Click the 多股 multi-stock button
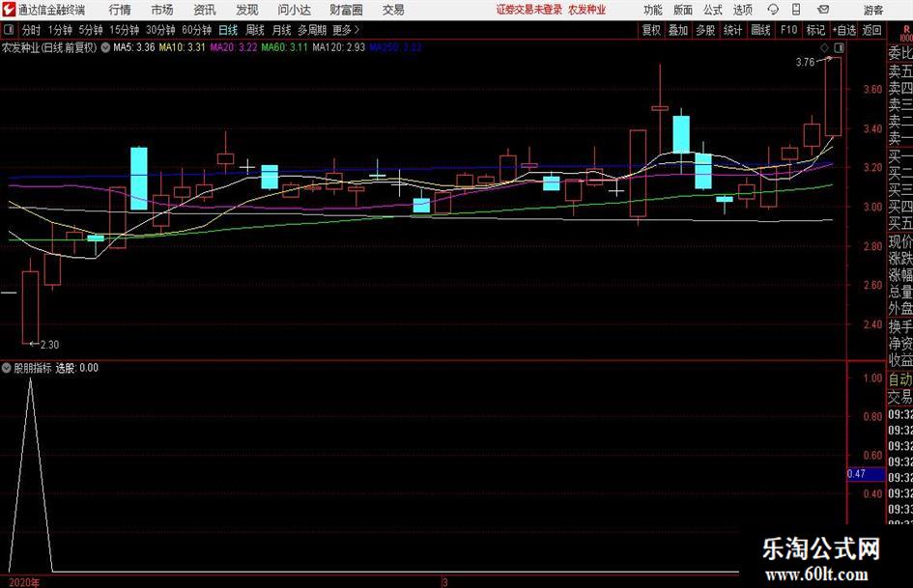 tap(705, 30)
